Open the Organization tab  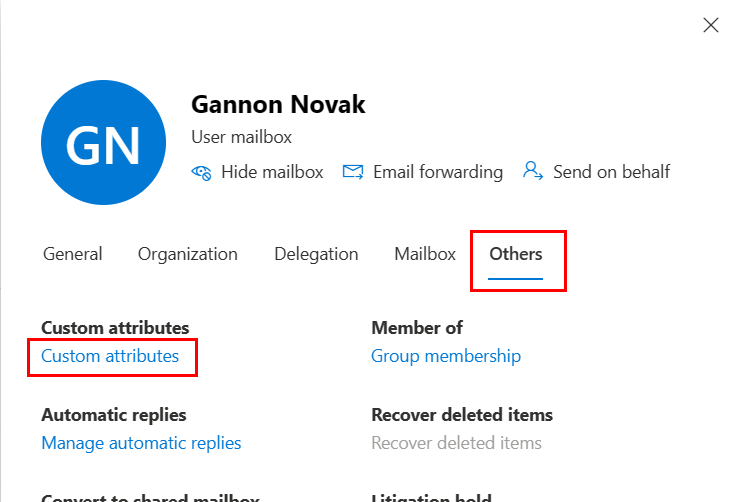point(188,254)
